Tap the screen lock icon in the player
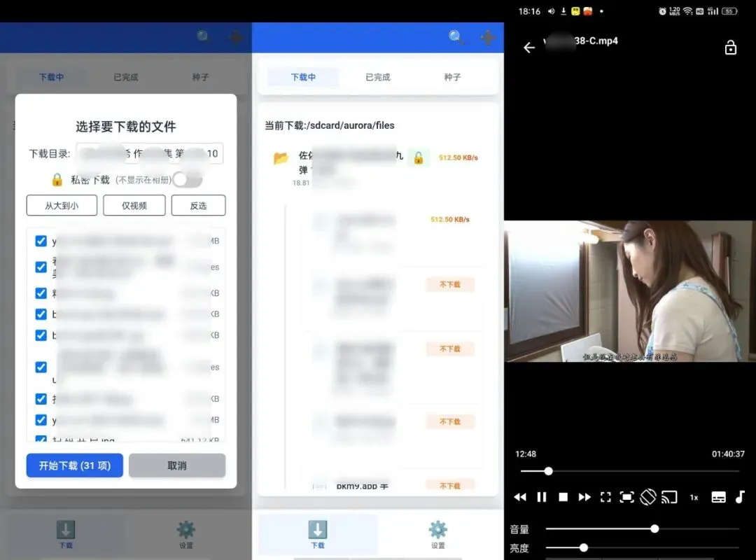The image size is (756, 560). click(730, 48)
